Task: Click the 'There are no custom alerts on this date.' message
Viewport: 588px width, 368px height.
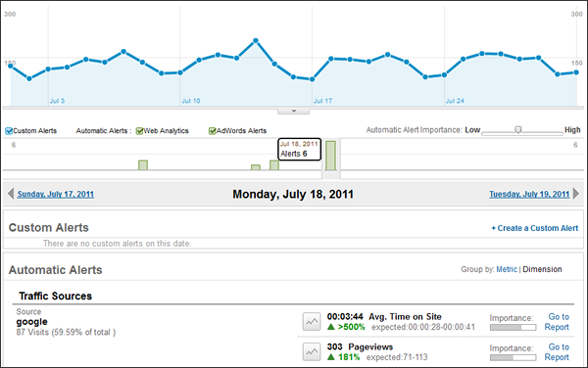Action: [118, 244]
